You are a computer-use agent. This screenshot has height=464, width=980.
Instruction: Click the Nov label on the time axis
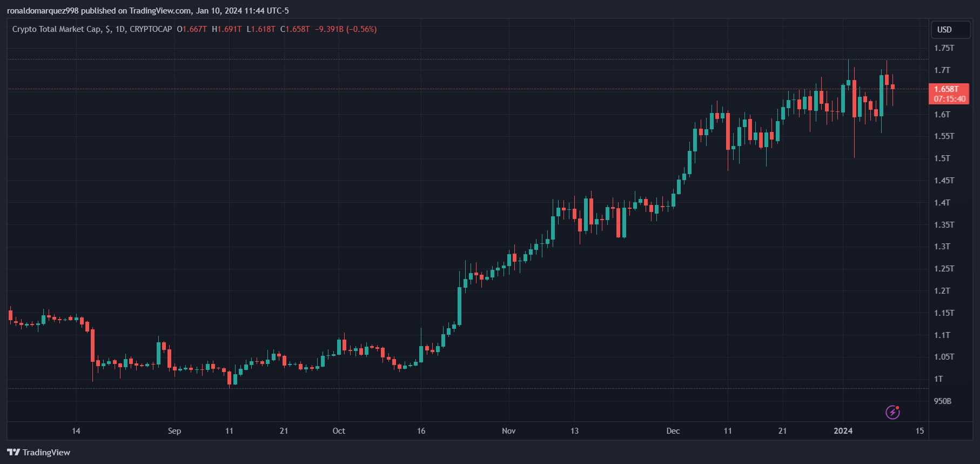pos(509,431)
